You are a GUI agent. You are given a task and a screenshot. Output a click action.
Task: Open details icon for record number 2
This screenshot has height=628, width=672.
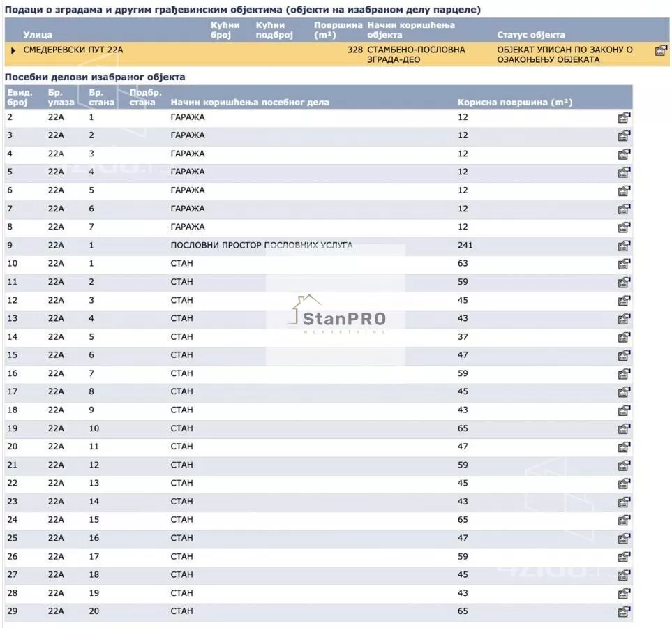[x=624, y=118]
